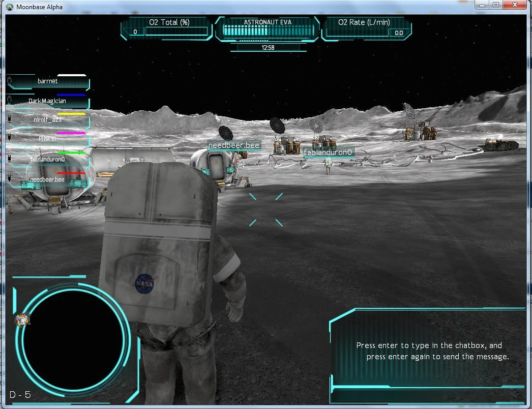Maximize the Moonbase Alpha window

pyautogui.click(x=496, y=5)
